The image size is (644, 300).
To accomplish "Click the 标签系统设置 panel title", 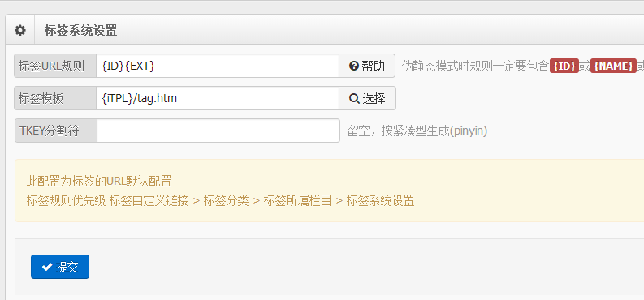I will pos(81,30).
